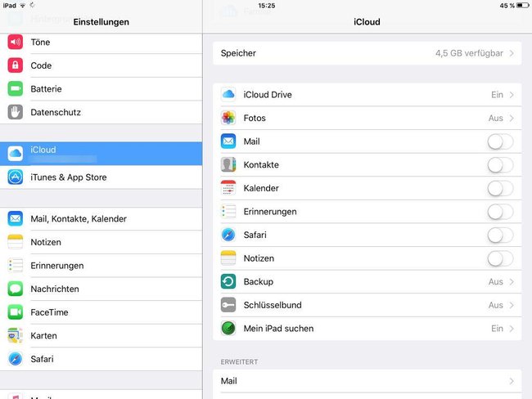Select Töne in the settings sidebar
Screen dimensions: 532x399
[x=101, y=42]
